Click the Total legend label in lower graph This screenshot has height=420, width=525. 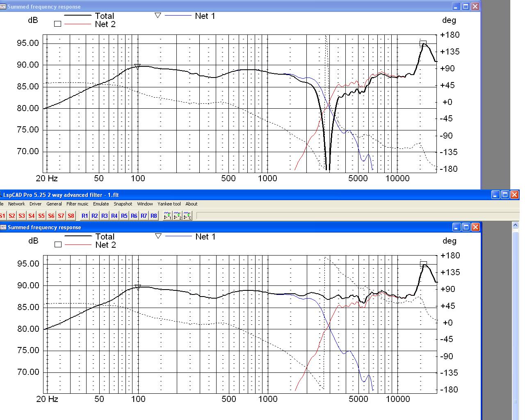pos(105,237)
